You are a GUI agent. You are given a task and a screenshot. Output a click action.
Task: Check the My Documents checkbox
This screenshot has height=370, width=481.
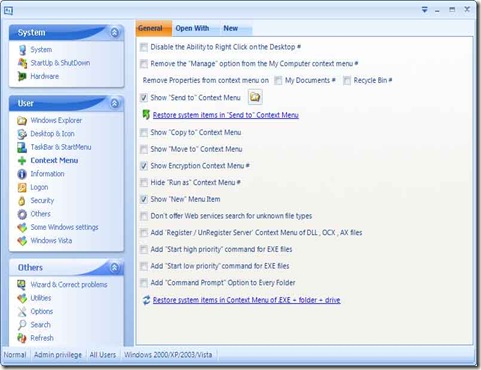(278, 80)
